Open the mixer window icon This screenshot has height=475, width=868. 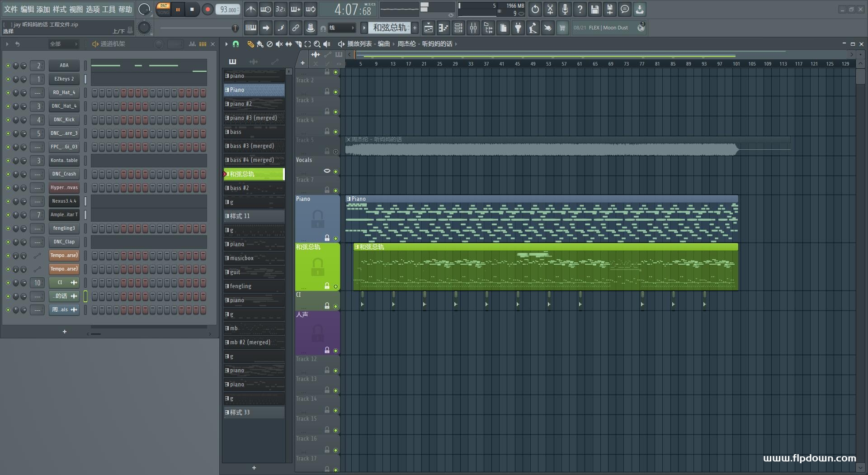(x=473, y=28)
